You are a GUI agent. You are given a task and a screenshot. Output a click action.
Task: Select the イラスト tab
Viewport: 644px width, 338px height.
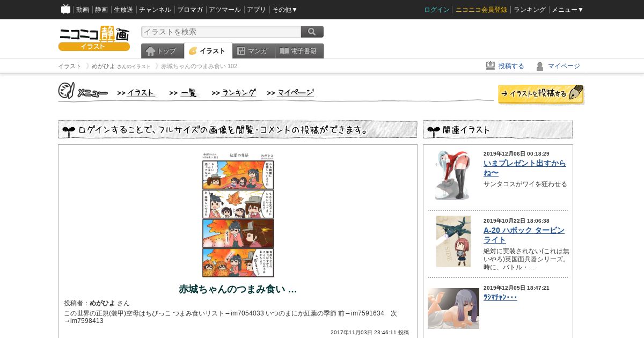[x=208, y=50]
